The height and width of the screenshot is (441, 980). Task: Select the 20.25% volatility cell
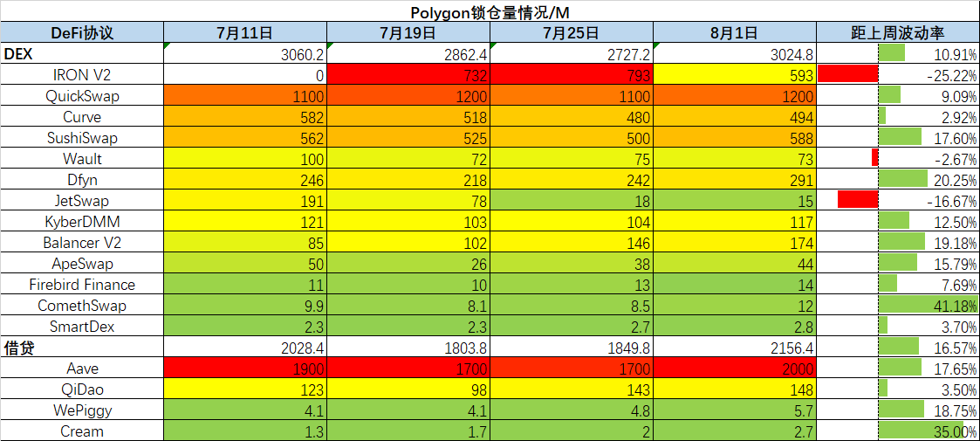897,180
